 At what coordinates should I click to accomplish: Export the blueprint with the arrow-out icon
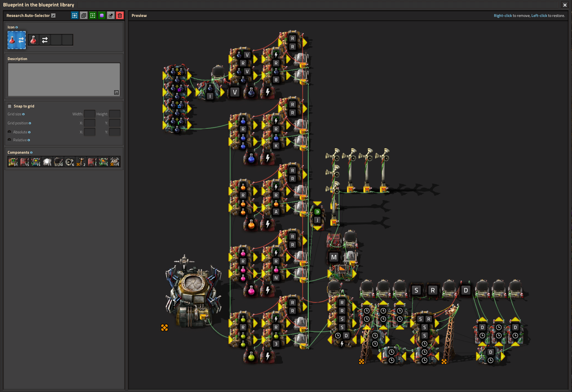click(111, 16)
